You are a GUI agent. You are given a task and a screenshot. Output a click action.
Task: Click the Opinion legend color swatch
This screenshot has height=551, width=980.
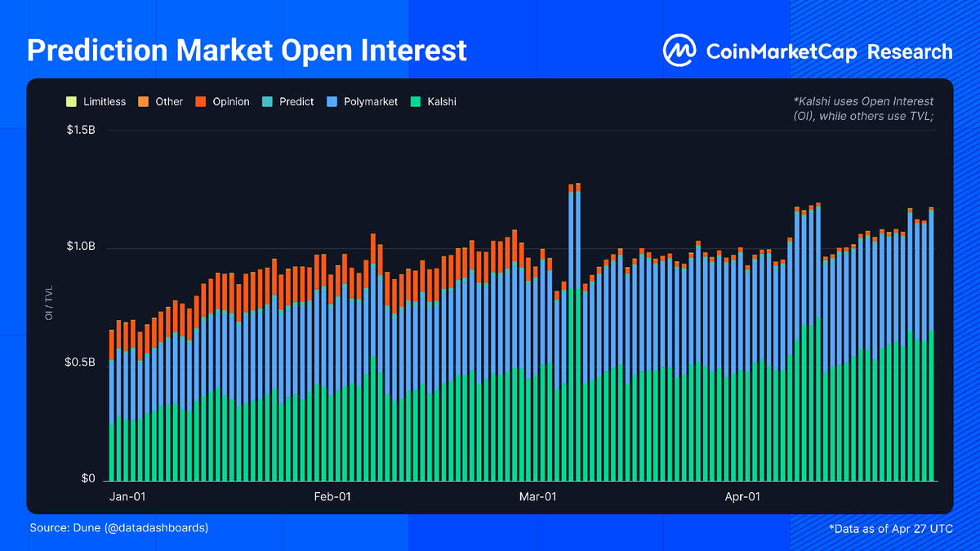200,102
